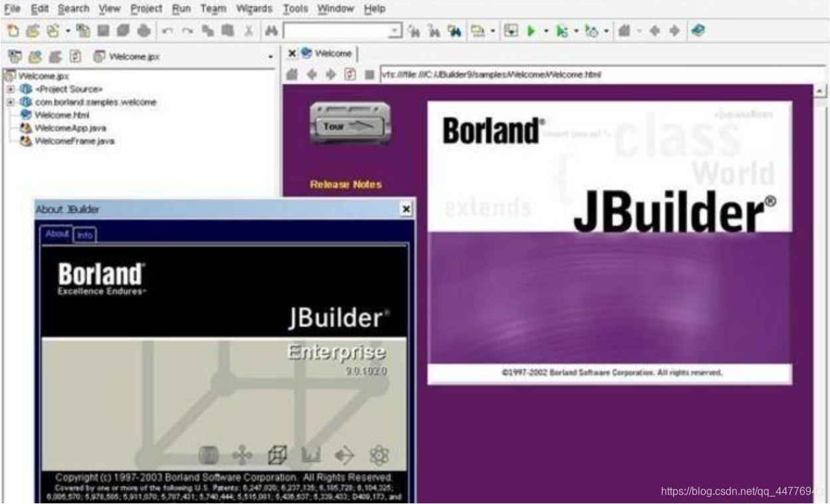Open the Help menu
The width and height of the screenshot is (830, 504).
pyautogui.click(x=374, y=9)
